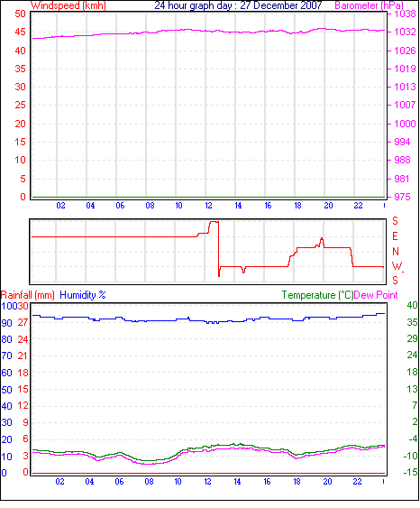Select the 70 humidity axis value

[x=7, y=356]
